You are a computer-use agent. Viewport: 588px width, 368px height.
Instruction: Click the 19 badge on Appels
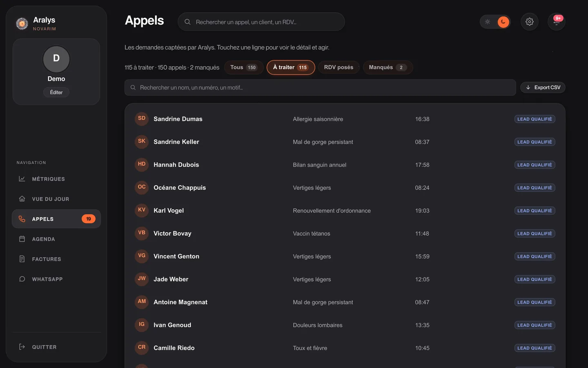[x=89, y=219]
